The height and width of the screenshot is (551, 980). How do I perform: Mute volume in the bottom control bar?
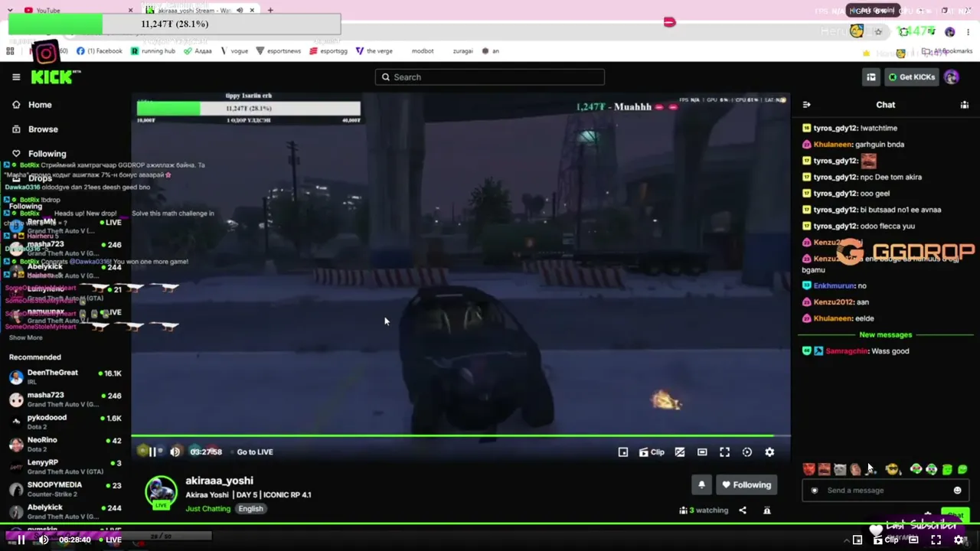tap(44, 540)
